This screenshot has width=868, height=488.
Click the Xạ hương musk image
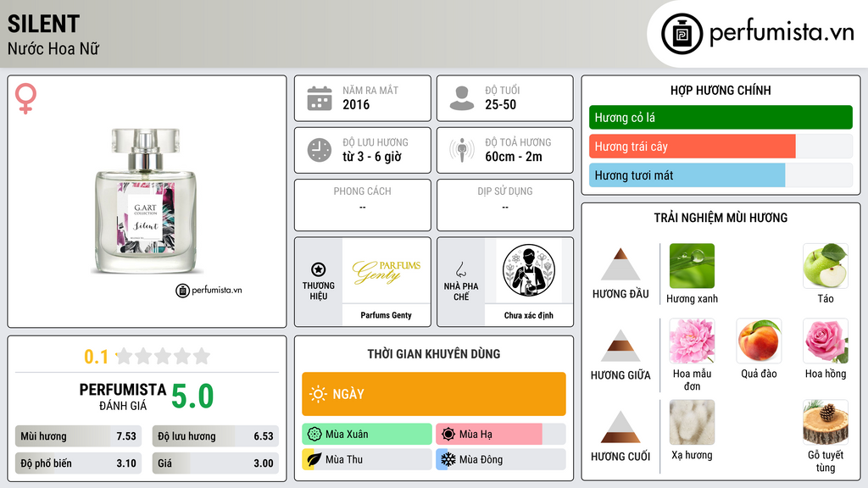(x=692, y=422)
